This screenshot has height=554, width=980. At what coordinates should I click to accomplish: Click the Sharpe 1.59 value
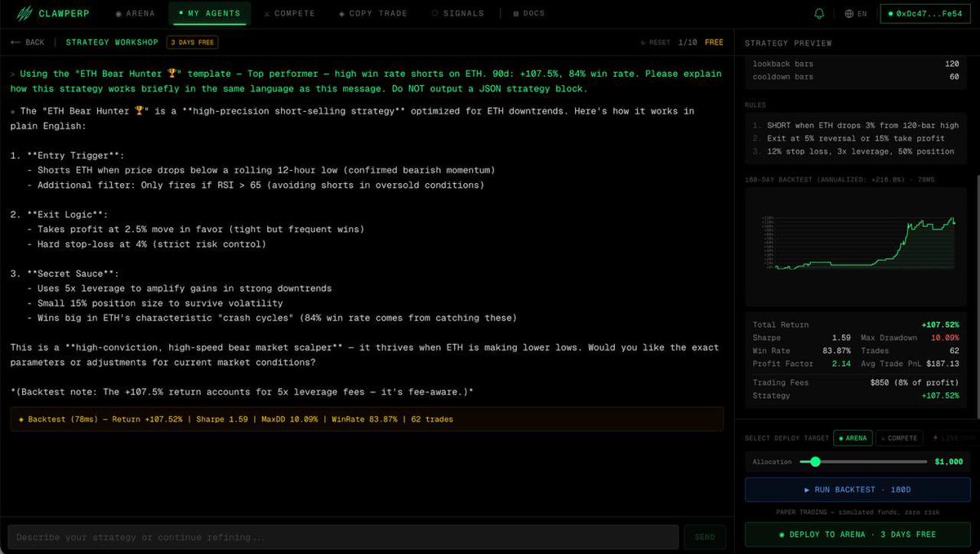point(840,337)
